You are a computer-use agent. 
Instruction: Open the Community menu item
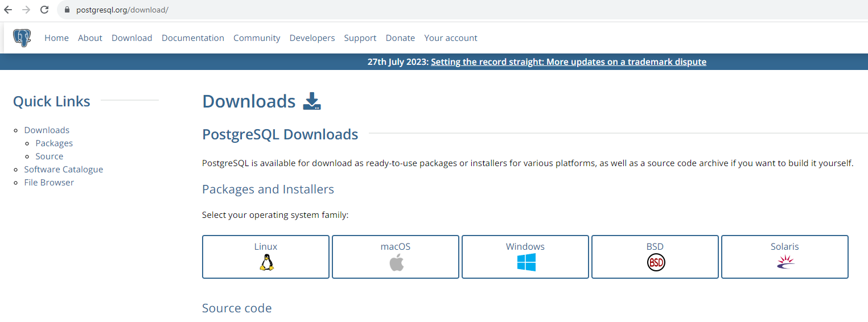257,38
